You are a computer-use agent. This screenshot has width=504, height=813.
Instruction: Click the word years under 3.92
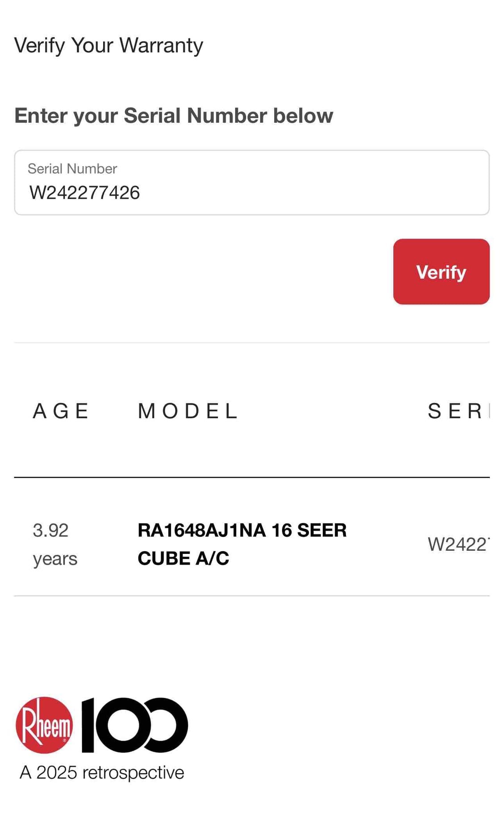point(55,559)
